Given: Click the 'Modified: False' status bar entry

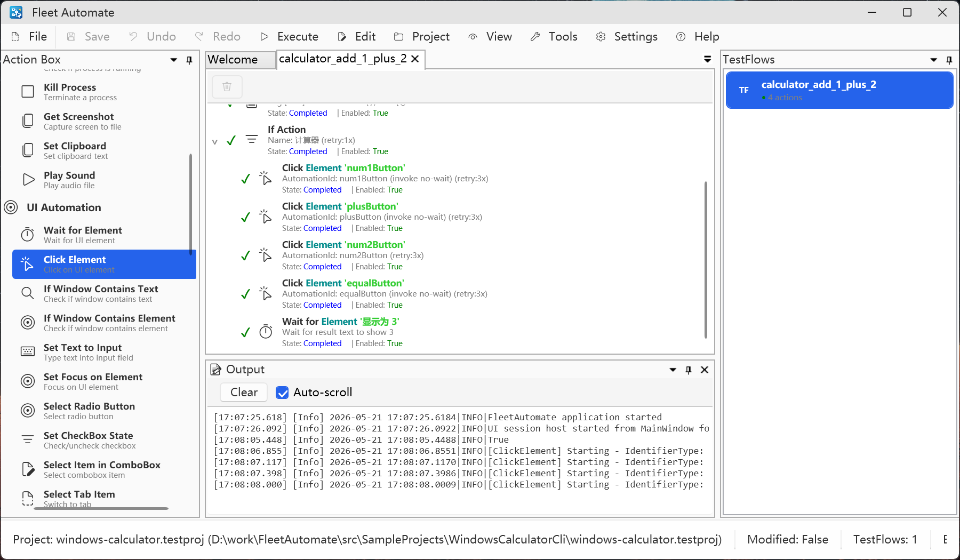Looking at the screenshot, I should 788,540.
